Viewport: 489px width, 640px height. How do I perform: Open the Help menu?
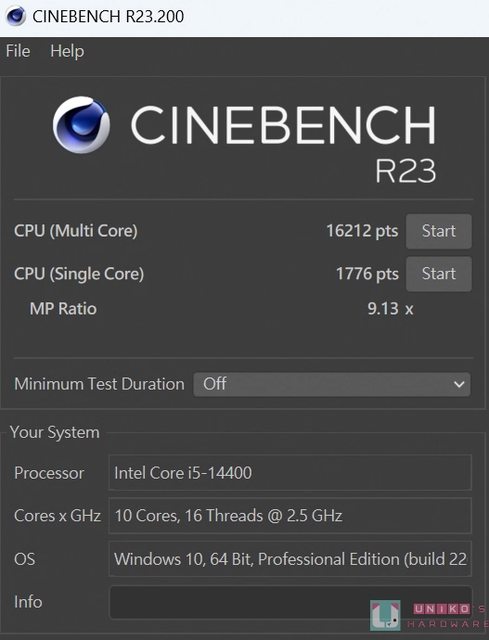tap(67, 51)
